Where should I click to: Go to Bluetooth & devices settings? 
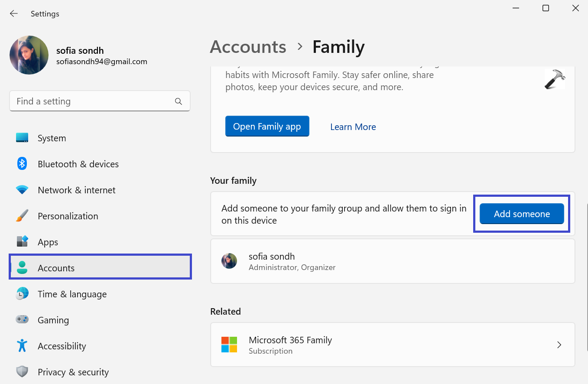[x=100, y=164]
